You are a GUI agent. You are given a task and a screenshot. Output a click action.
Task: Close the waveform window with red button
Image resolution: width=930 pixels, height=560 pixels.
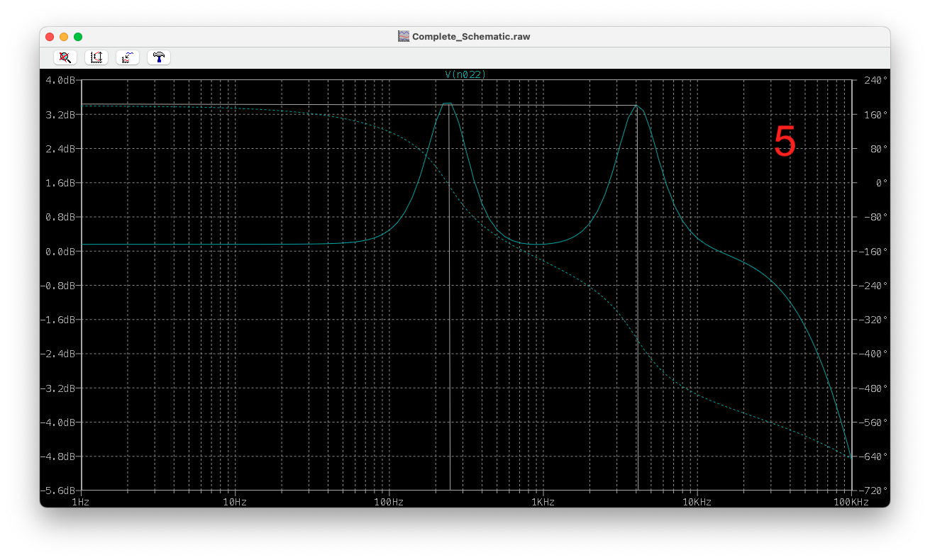point(50,37)
